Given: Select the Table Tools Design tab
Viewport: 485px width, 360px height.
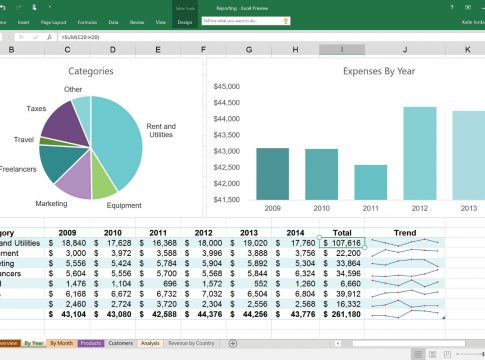Looking at the screenshot, I should [185, 22].
